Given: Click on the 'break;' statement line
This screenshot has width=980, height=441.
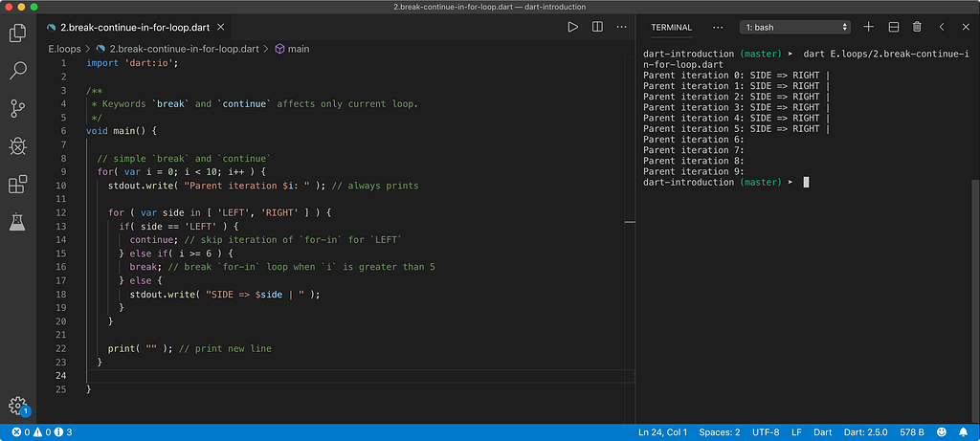Looking at the screenshot, I should [282, 267].
